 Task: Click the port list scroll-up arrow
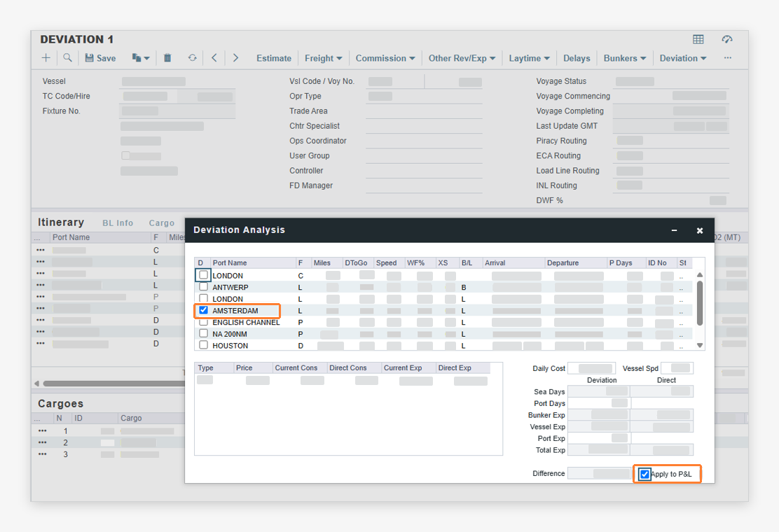click(700, 274)
